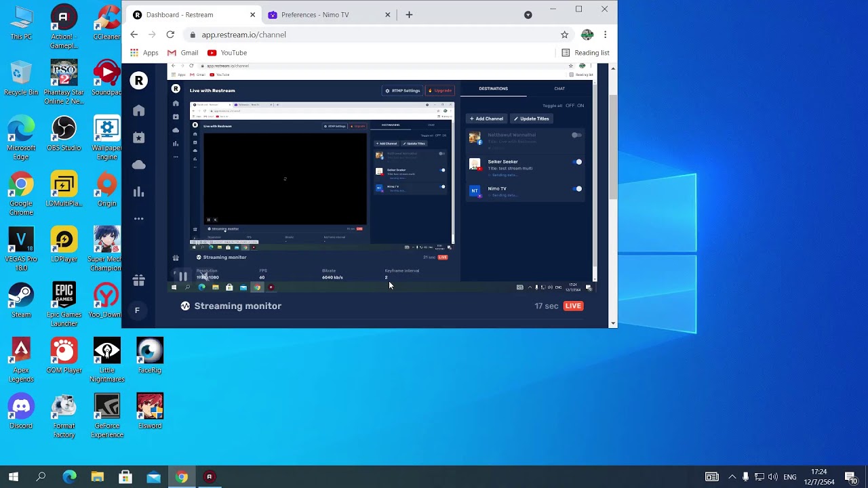868x488 pixels.
Task: Close the Preferences - Nimo TV tab
Action: point(388,14)
